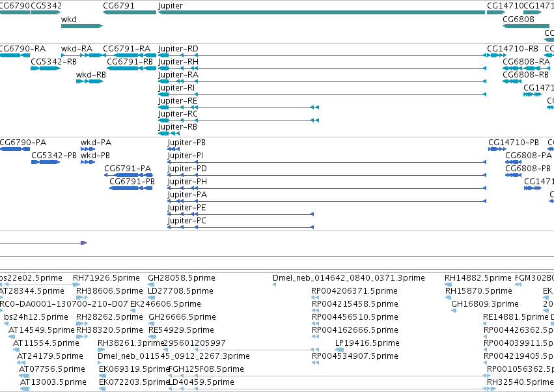This screenshot has width=554, height=392.
Task: Select the RP004534907.5prime EST label
Action: [355, 357]
